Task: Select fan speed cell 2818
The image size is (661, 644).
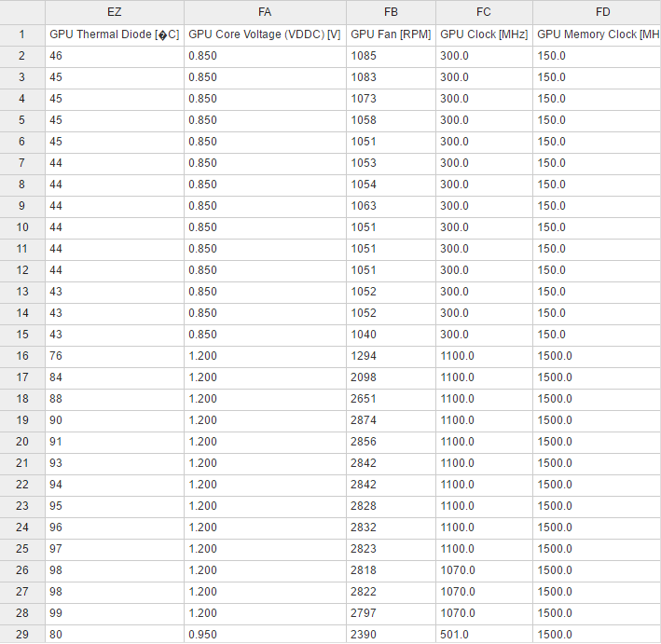Action: (392, 570)
